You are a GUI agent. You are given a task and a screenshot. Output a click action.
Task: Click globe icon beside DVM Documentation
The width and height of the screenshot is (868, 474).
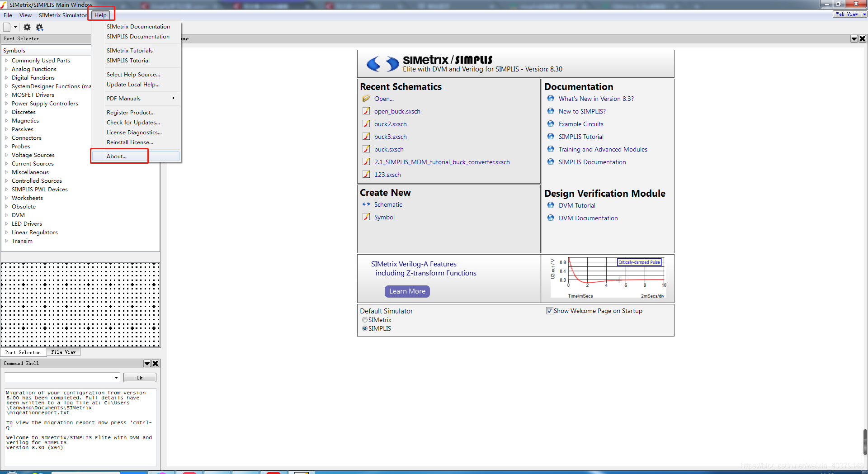coord(551,218)
